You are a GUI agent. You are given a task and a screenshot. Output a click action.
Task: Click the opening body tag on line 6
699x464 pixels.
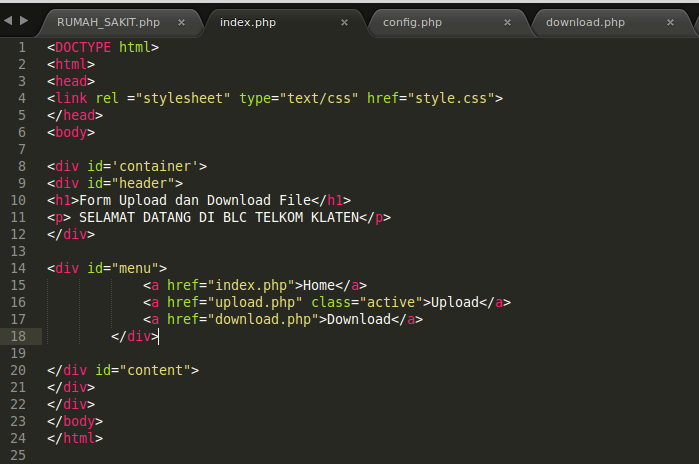point(71,132)
